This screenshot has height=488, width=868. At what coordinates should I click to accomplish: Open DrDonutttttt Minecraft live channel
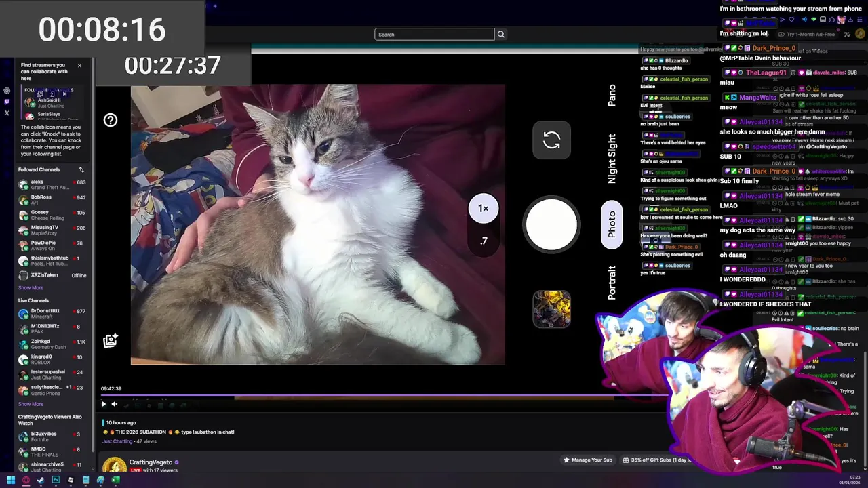53,314
